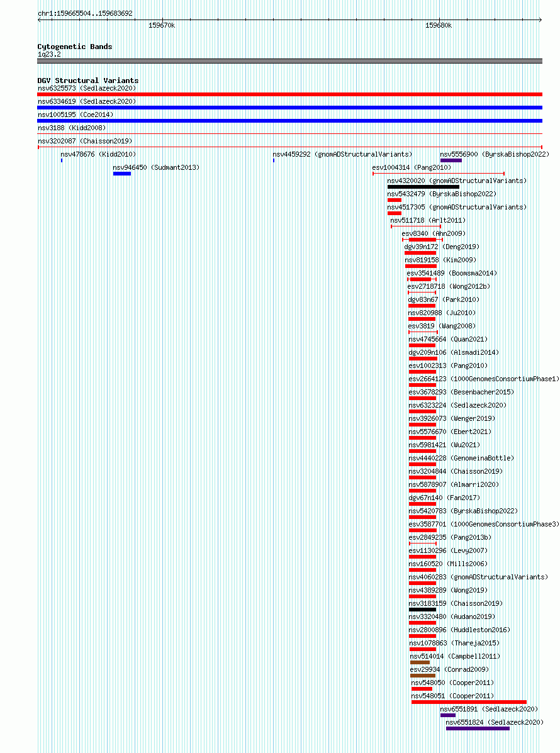Open esv29934 (Conrad2009) label

click(449, 669)
